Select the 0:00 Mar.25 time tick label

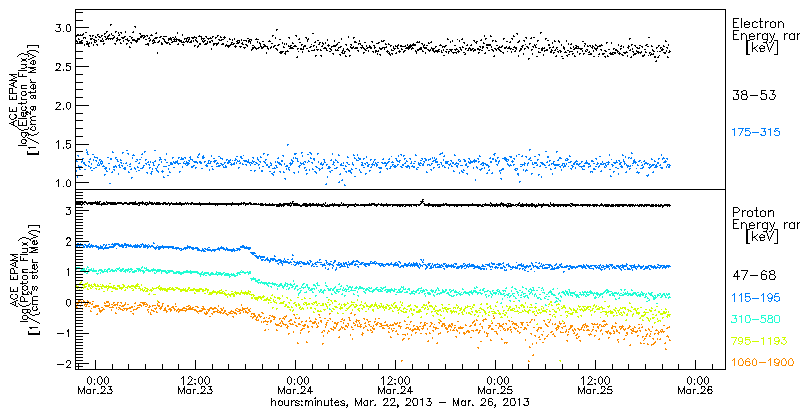[496, 386]
